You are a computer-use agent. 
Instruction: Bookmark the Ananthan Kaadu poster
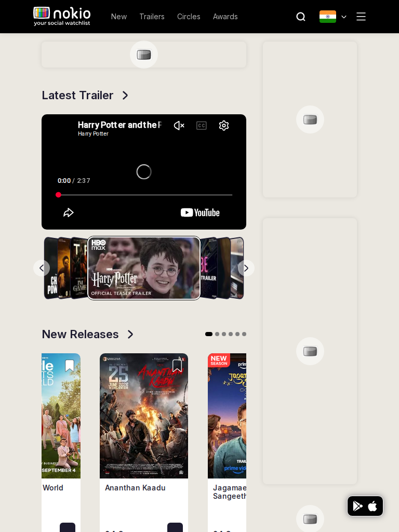point(177,365)
